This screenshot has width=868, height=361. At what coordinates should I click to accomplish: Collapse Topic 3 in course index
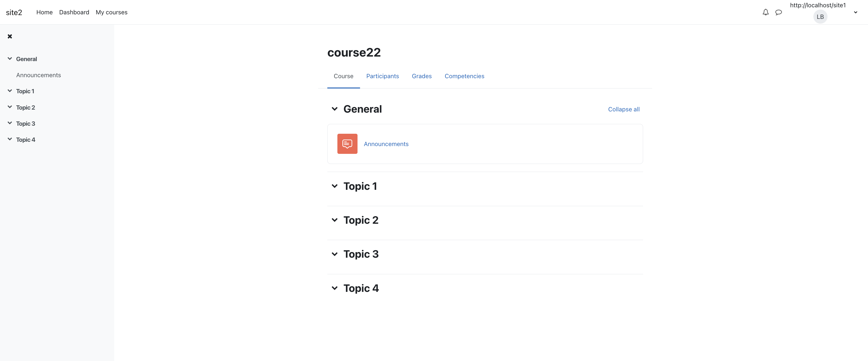point(10,123)
